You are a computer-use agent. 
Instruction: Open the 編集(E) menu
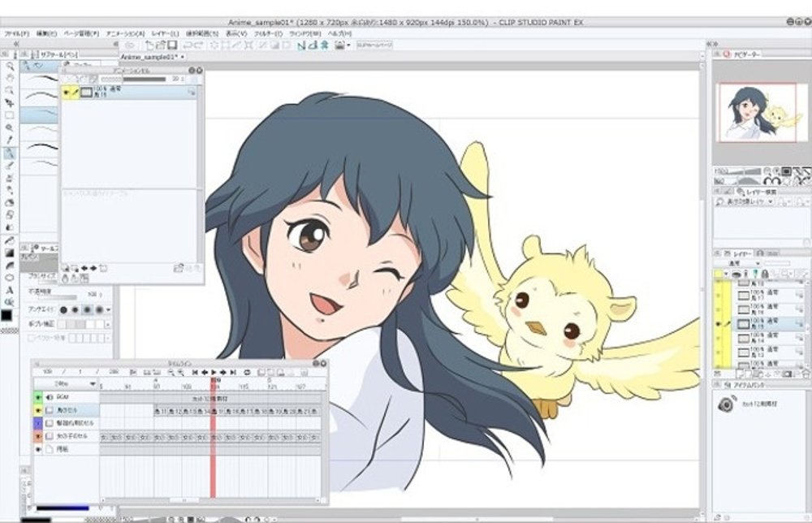46,33
